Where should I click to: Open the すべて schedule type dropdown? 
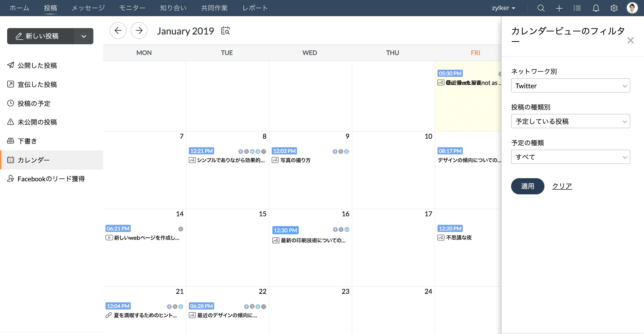[570, 157]
